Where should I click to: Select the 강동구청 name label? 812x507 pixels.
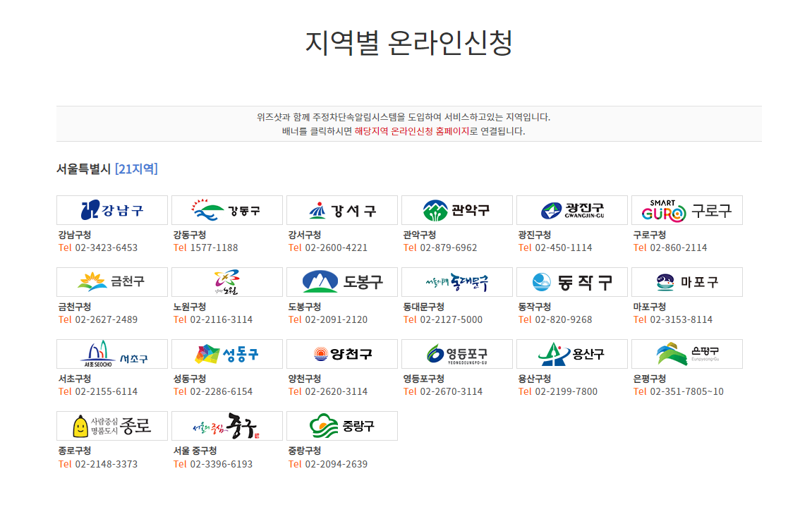pyautogui.click(x=190, y=235)
